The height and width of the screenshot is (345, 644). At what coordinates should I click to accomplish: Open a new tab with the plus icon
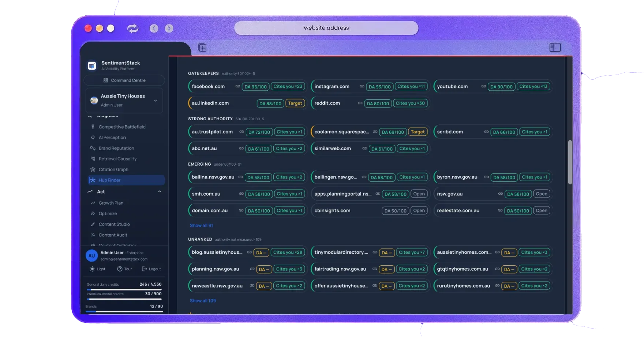tap(202, 48)
